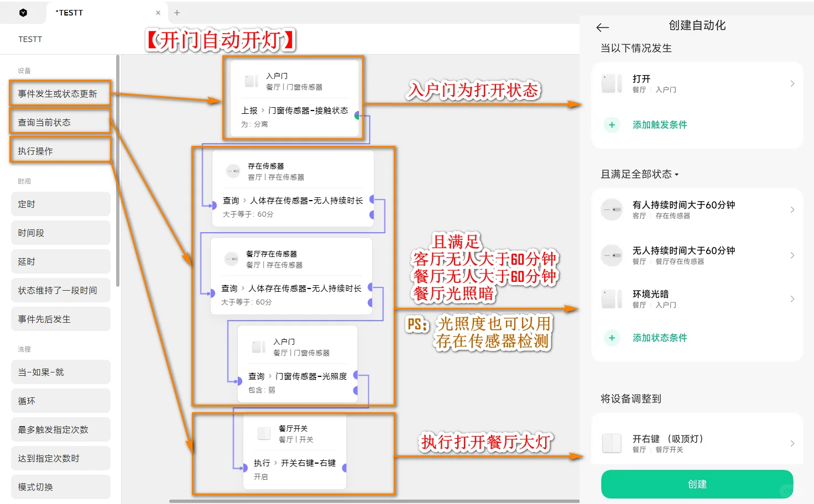Click the app logo icon in the top-left corner
Screen dimensions: 814x504
click(x=23, y=12)
